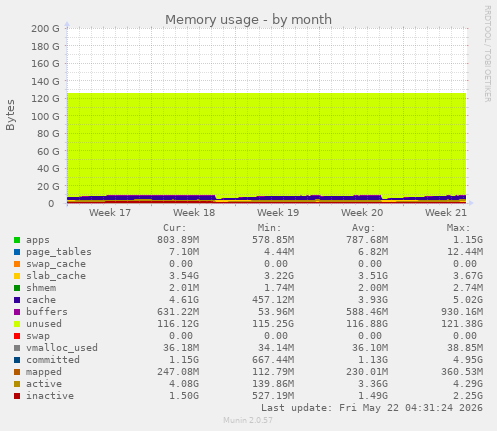Click the buffers purple legend swatch
This screenshot has width=497, height=431.
(17, 312)
